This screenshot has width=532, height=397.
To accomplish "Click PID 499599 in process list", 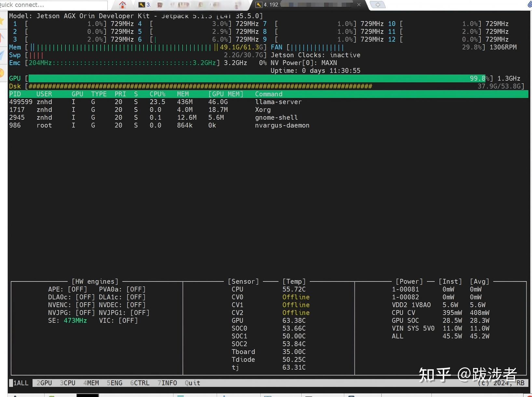I will [21, 102].
